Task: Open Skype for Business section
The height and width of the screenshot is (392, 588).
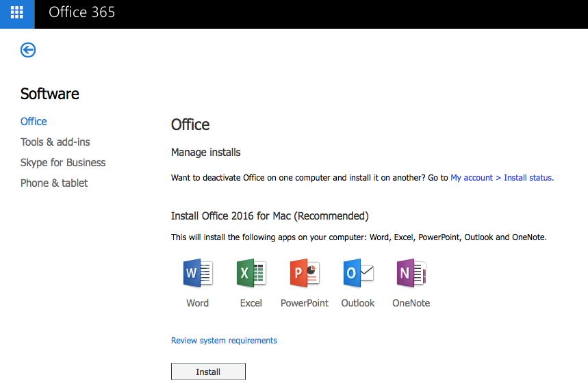Action: 63,163
